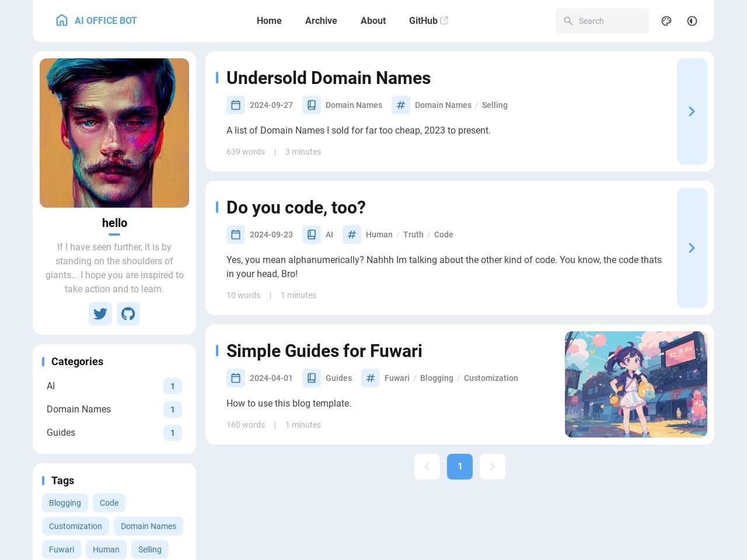The width and height of the screenshot is (747, 560).
Task: Click the category book icon beside Guides
Action: 312,378
